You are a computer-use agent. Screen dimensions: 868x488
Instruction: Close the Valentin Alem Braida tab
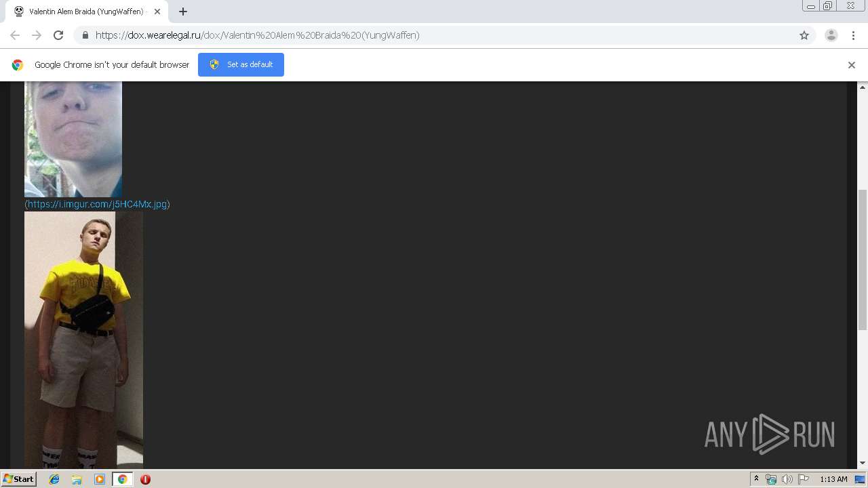(157, 12)
